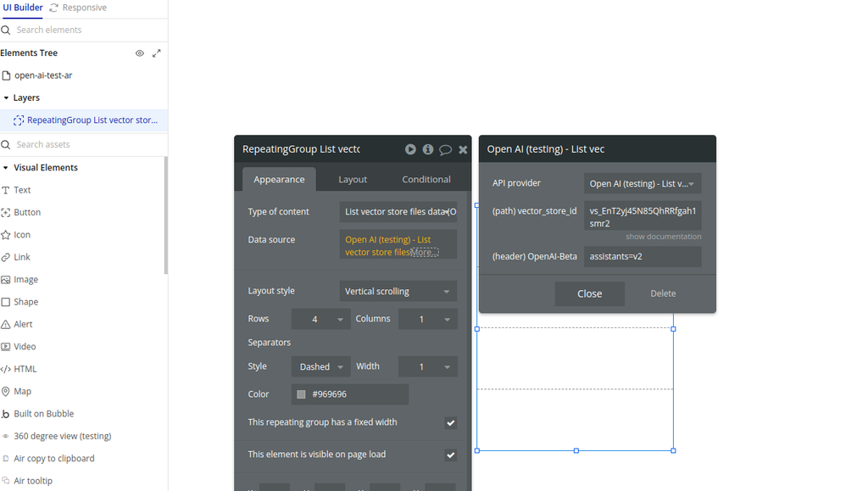Screen dimensions: 868x491
Task: Select the Map element icon
Action: [x=6, y=392]
